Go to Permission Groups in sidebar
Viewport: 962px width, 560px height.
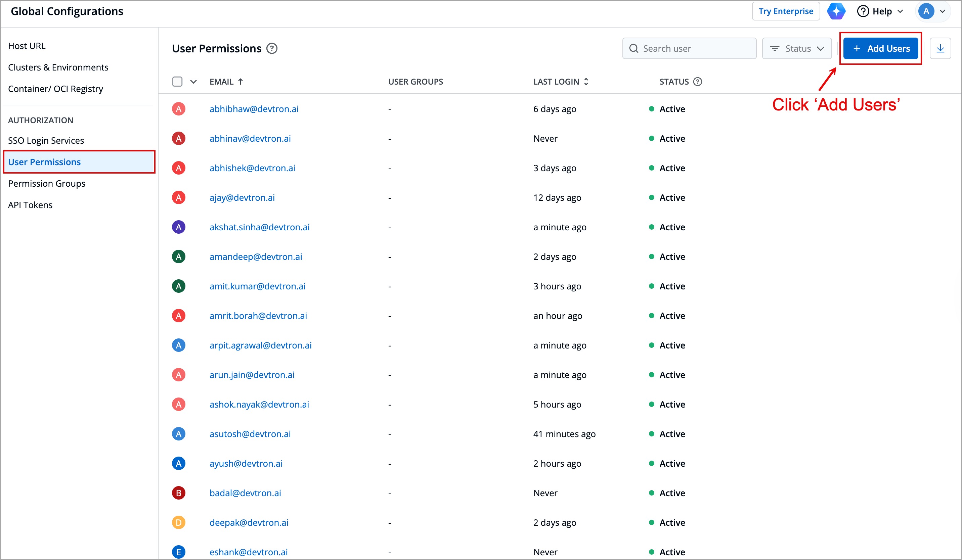[x=47, y=184]
